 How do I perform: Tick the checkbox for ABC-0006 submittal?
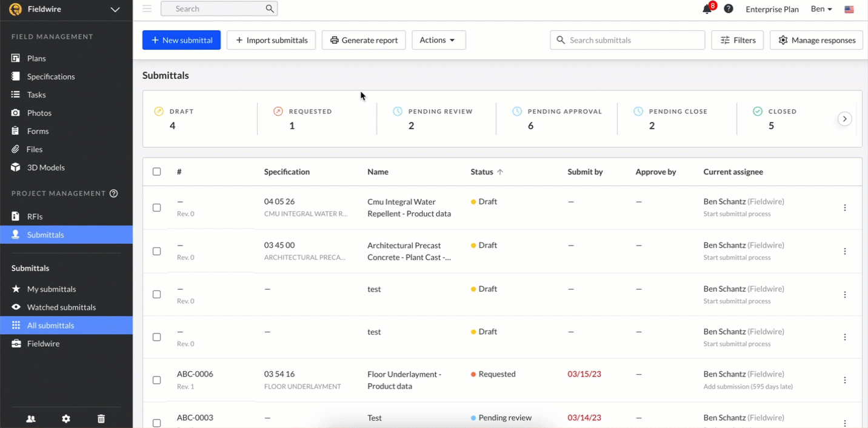point(157,380)
